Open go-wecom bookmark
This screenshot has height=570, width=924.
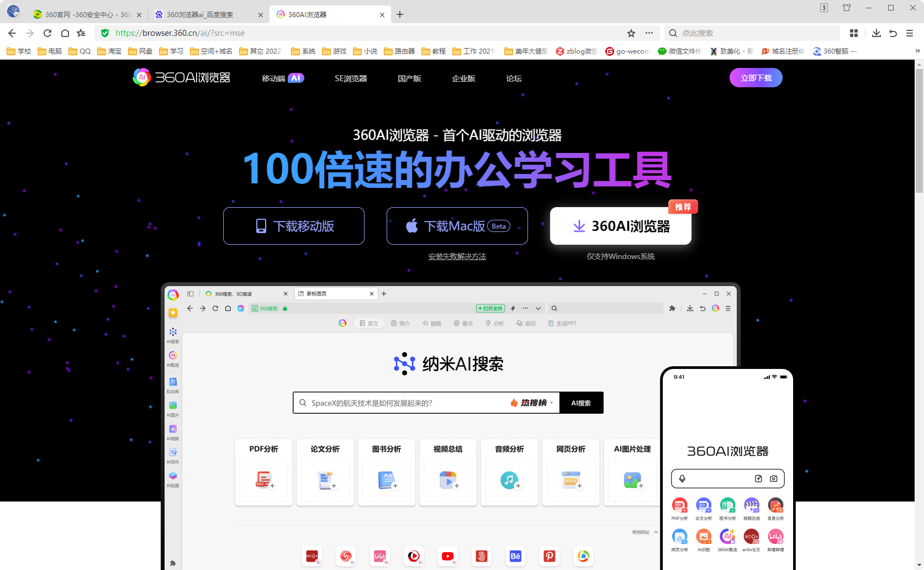click(627, 51)
